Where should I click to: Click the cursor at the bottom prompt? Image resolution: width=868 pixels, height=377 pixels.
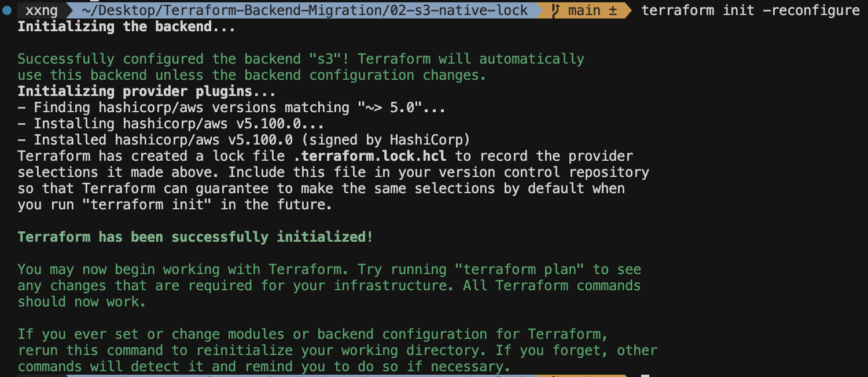click(x=645, y=375)
